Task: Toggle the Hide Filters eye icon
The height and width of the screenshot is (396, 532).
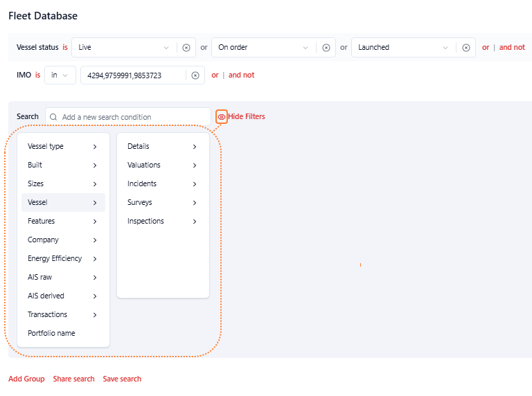Action: [222, 117]
